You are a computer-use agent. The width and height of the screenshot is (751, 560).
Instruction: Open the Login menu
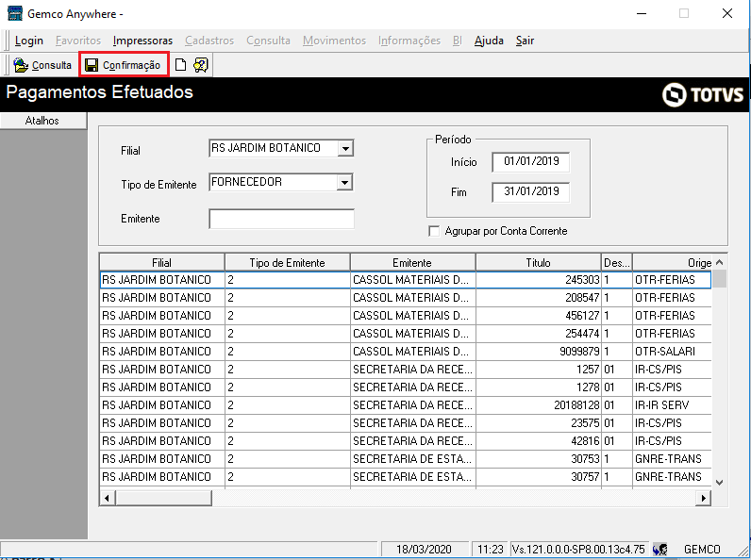click(x=28, y=41)
